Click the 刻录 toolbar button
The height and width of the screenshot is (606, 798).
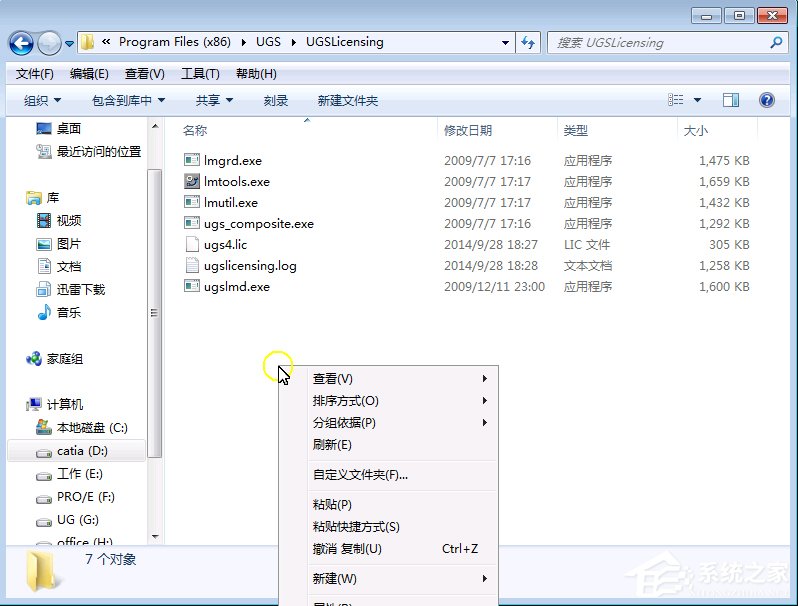[x=276, y=100]
